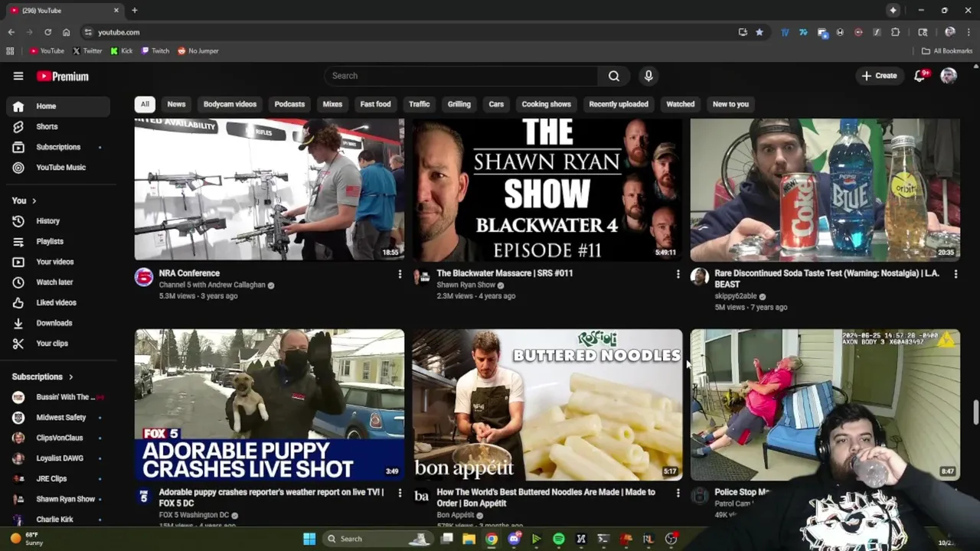Open File Explorer from taskbar
Screen dimensions: 980x551
click(x=469, y=539)
